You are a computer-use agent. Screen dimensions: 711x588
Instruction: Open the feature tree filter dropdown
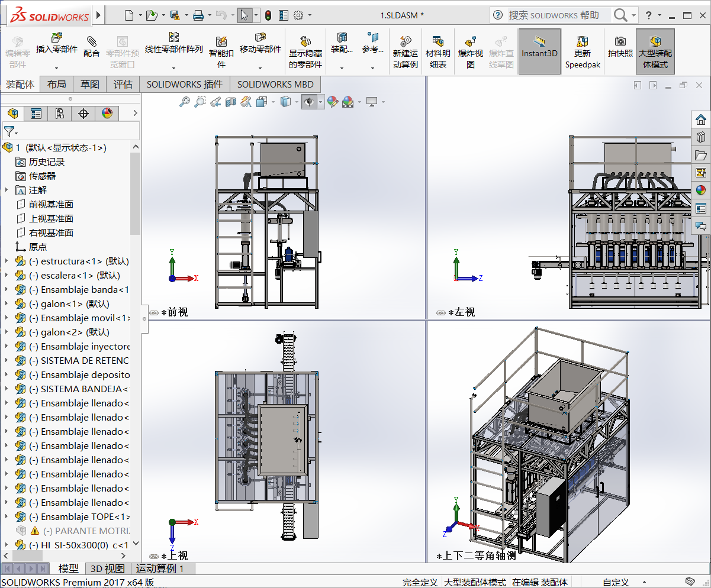(11, 131)
